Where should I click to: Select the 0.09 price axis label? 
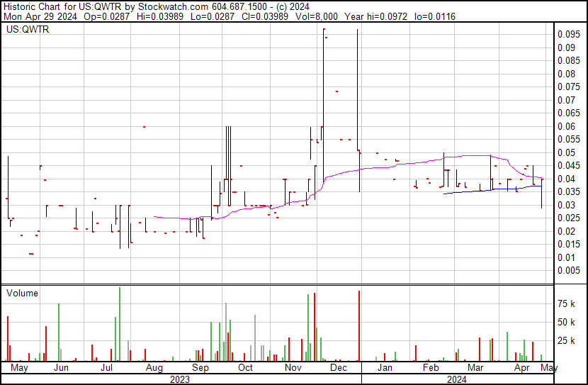566,48
